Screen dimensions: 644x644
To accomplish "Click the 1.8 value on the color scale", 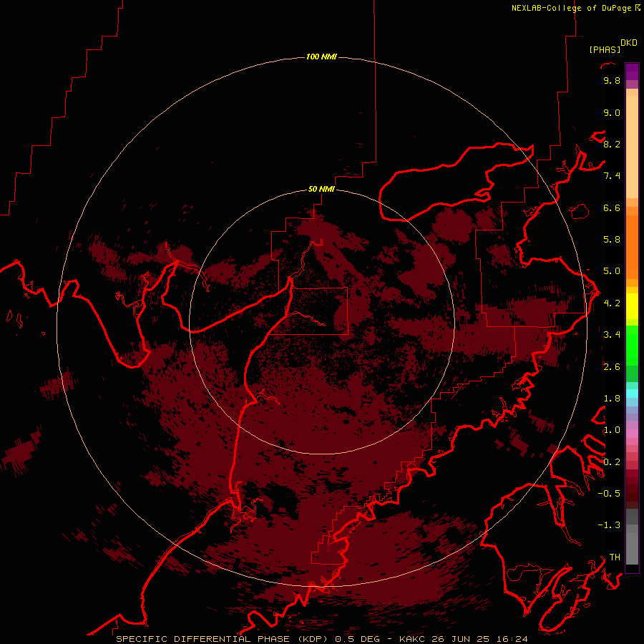I will (x=612, y=399).
